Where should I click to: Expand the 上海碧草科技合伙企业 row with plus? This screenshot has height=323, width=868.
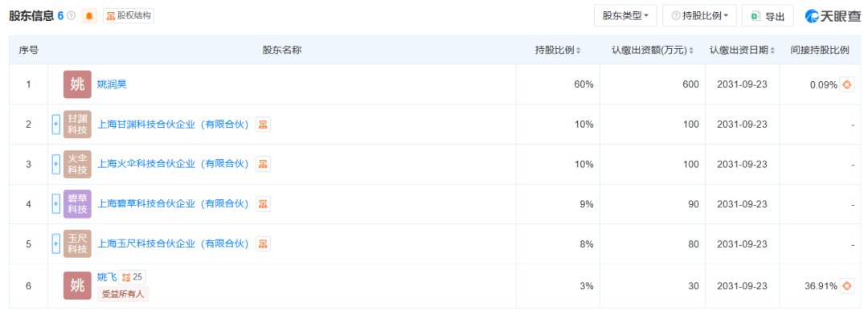pyautogui.click(x=56, y=204)
